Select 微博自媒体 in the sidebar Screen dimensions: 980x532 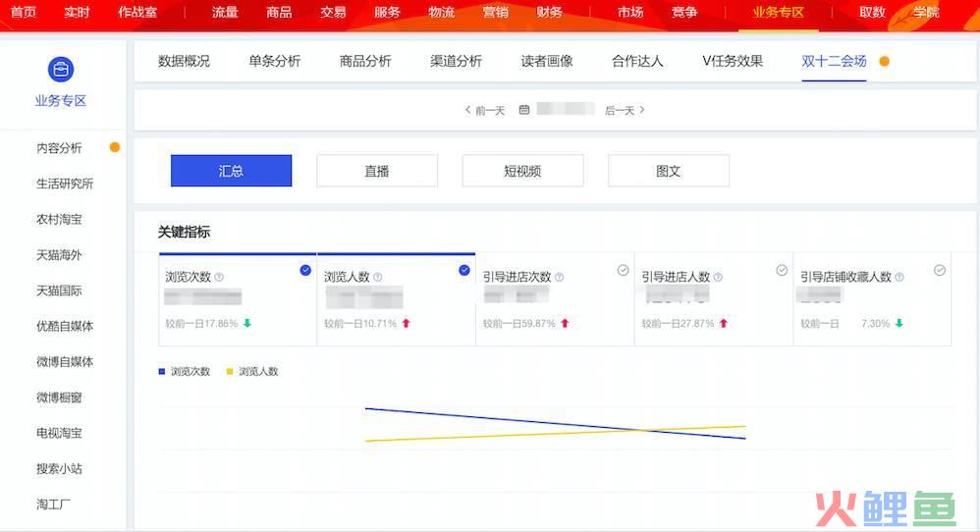click(x=65, y=361)
